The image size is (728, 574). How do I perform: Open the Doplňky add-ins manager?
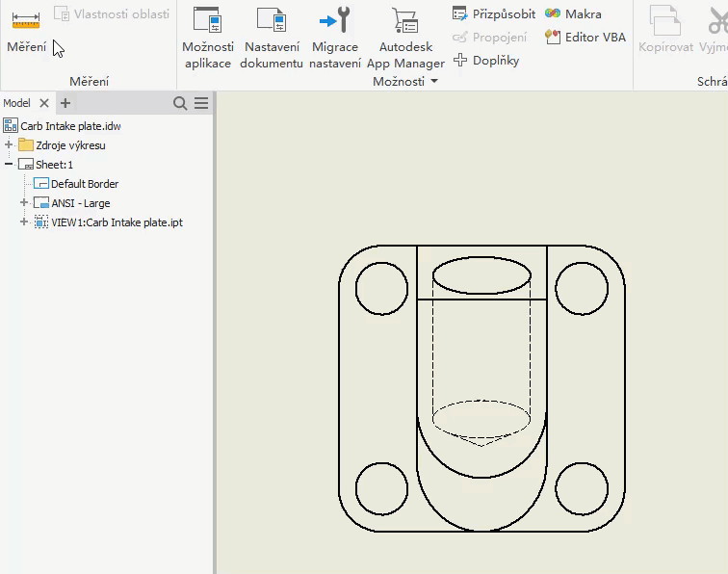(x=486, y=61)
